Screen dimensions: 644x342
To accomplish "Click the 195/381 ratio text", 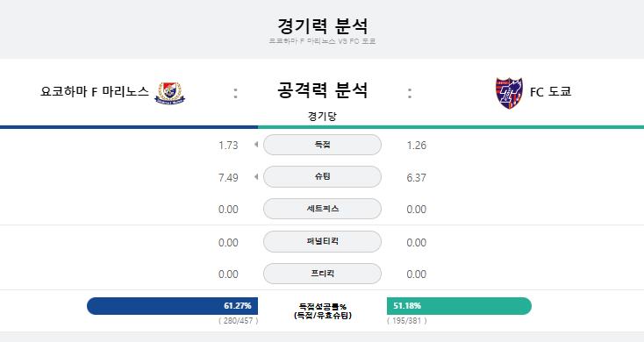I will tap(407, 321).
